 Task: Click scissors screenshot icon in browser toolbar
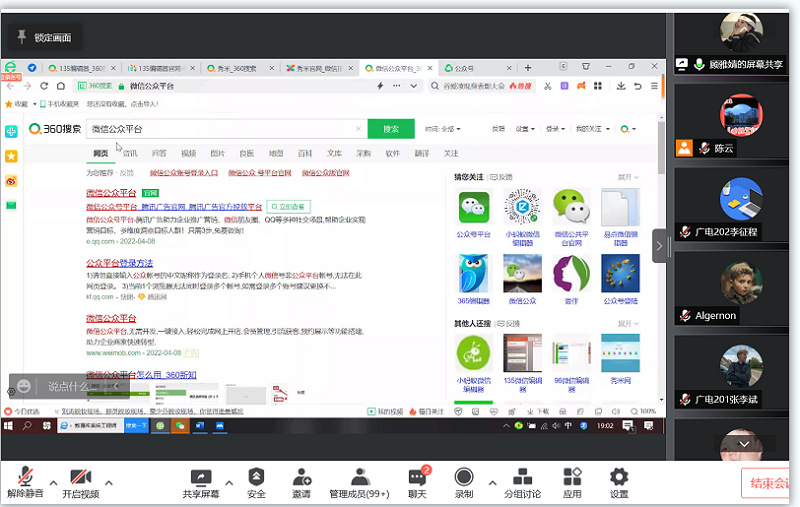[x=548, y=86]
